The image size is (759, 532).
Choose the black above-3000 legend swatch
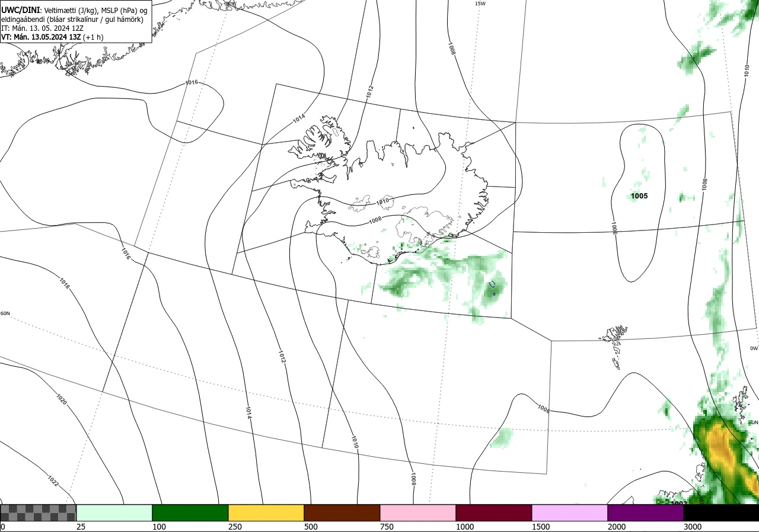point(721,512)
